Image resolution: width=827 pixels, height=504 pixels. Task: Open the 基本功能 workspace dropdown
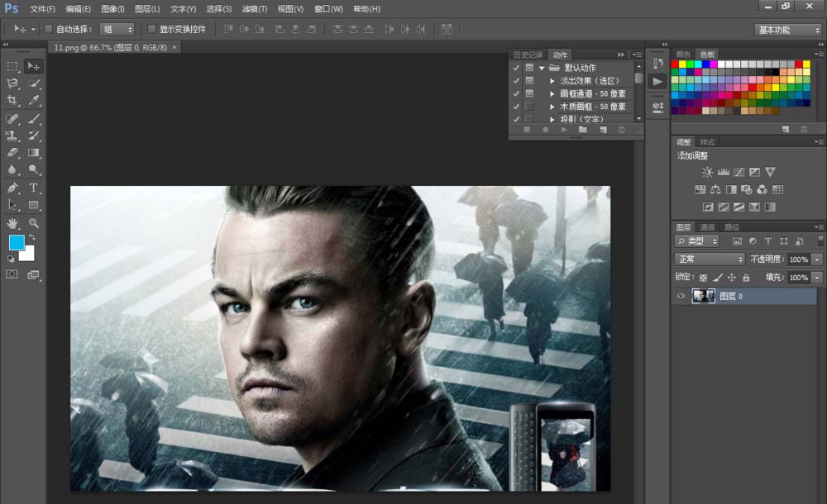(788, 29)
